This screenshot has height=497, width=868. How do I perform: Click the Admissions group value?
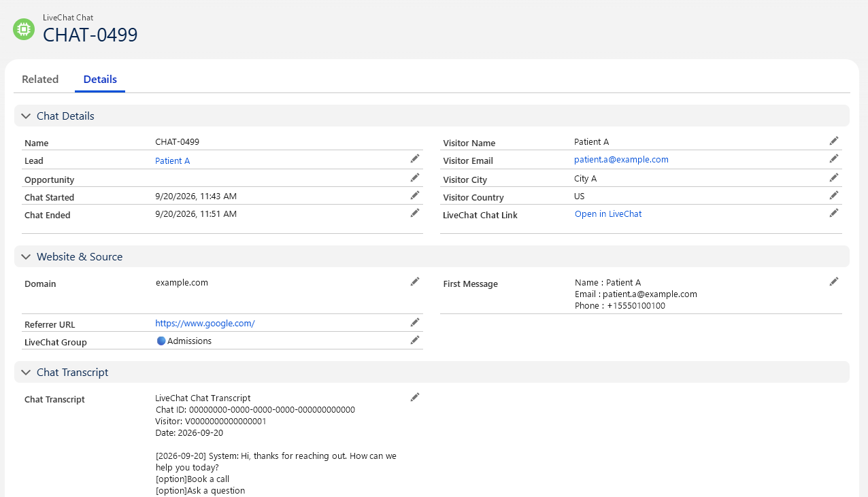pos(189,341)
